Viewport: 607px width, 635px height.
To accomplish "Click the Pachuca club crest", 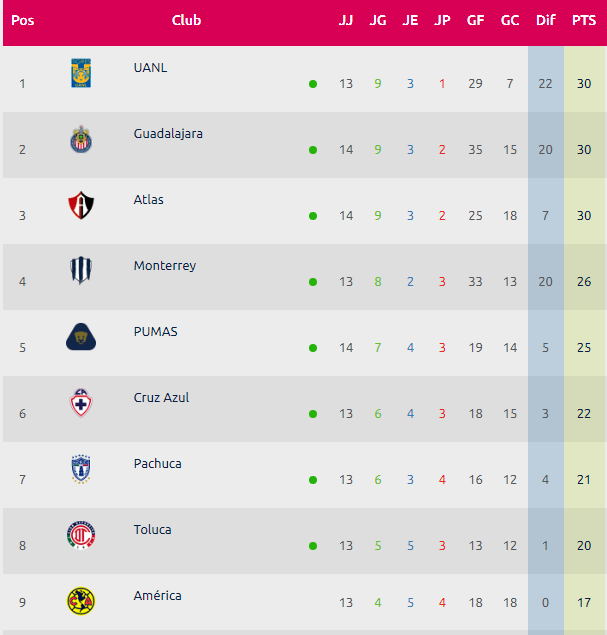I will click(x=81, y=469).
